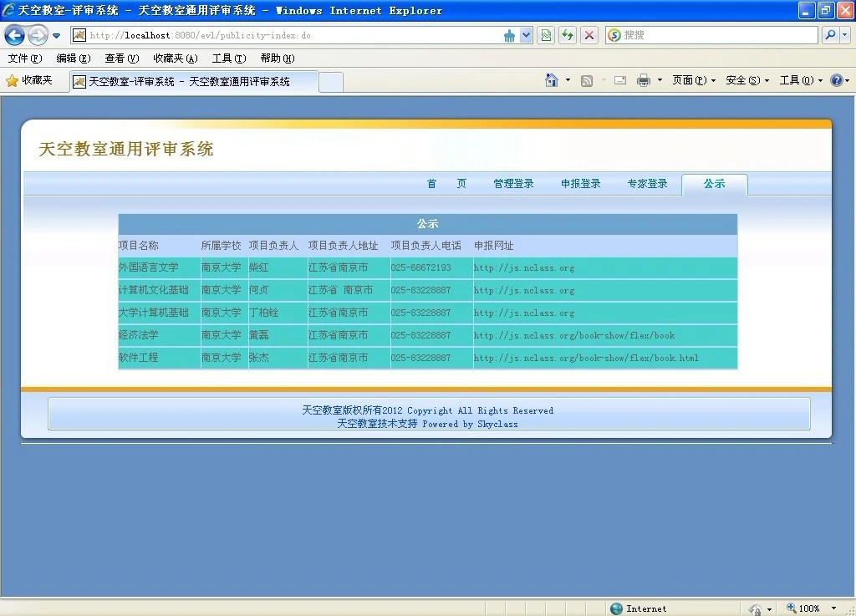Select the 公示 navigation tab

pyautogui.click(x=714, y=184)
